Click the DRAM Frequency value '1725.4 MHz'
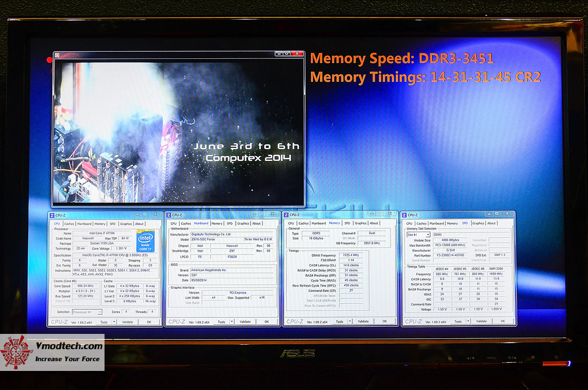 [351, 255]
